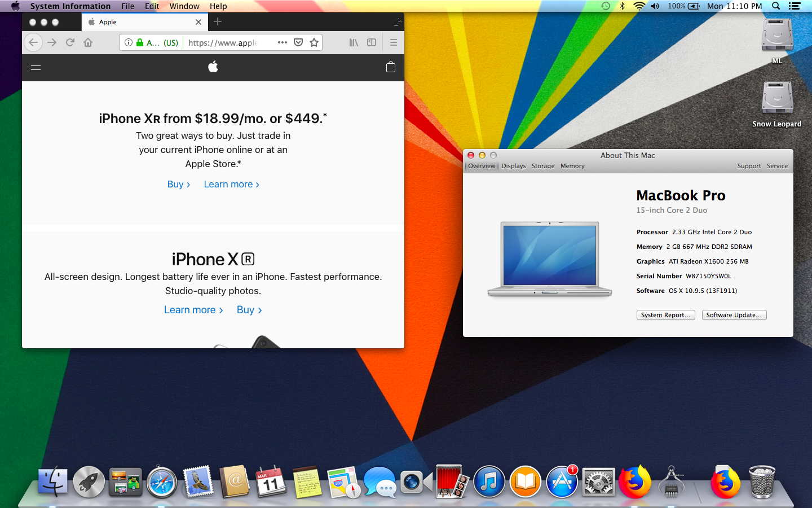Click the MacBook Pro laptop image
Image resolution: width=812 pixels, height=508 pixels.
[x=550, y=259]
